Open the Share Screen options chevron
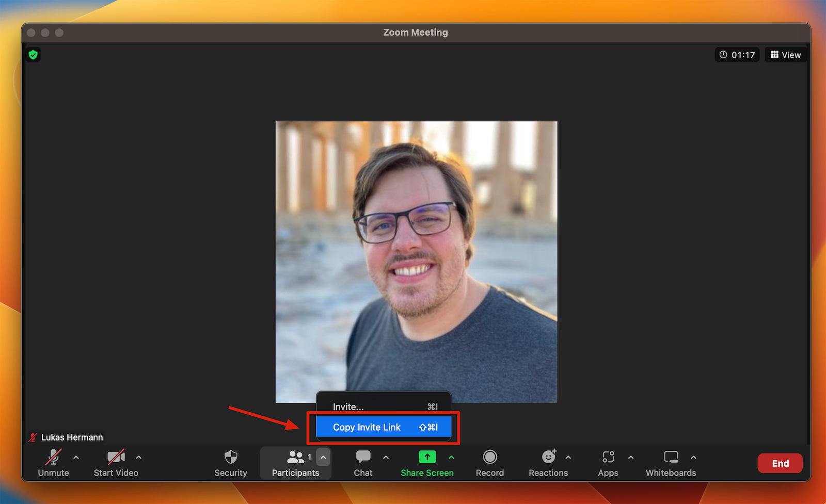 tap(452, 457)
